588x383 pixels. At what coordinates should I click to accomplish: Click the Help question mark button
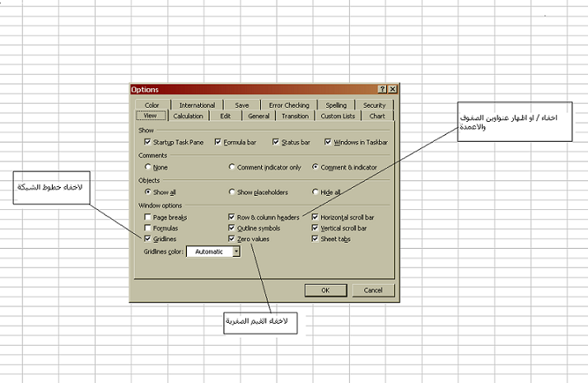383,89
